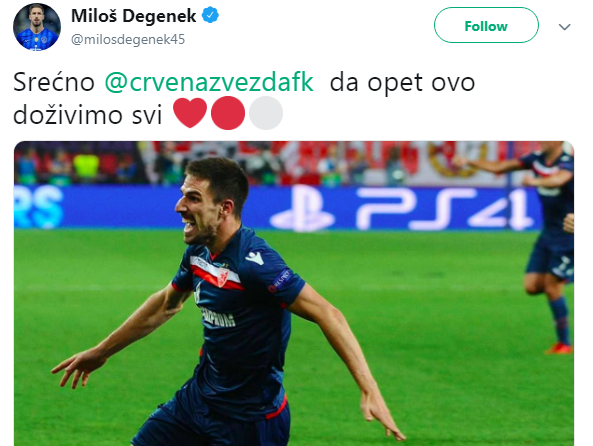
Task: Click the PlayStation logo in the photo
Action: [302, 209]
